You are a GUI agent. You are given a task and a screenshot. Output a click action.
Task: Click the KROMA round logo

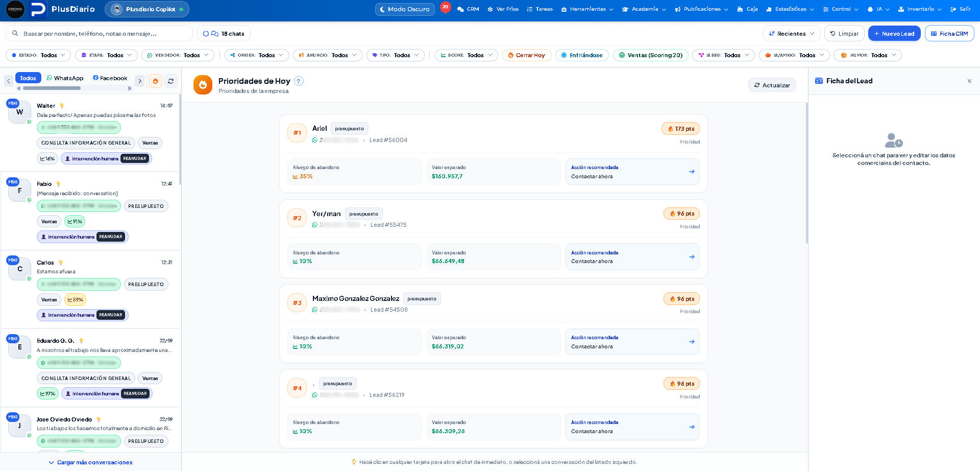tap(15, 9)
